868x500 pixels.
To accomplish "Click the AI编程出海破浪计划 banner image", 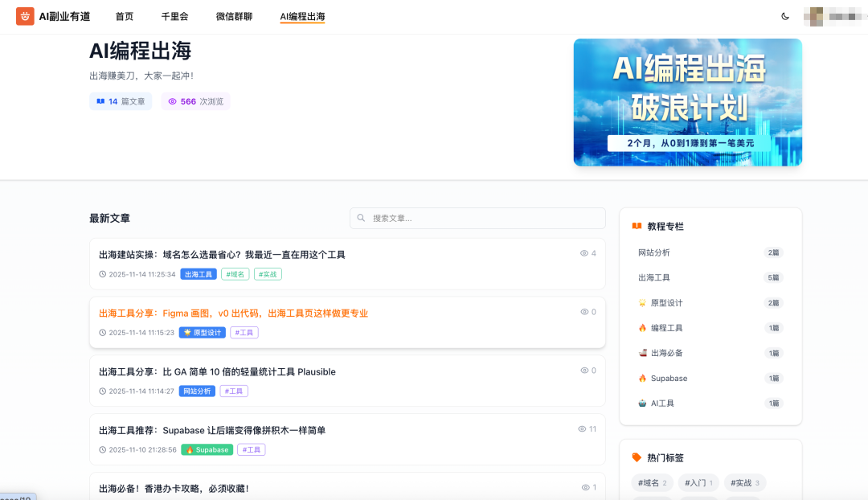I will click(687, 102).
